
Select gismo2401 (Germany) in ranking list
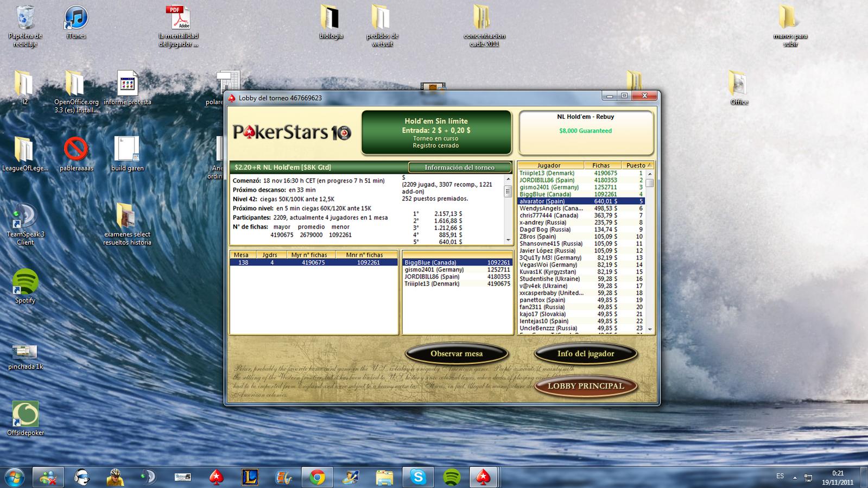pyautogui.click(x=581, y=187)
